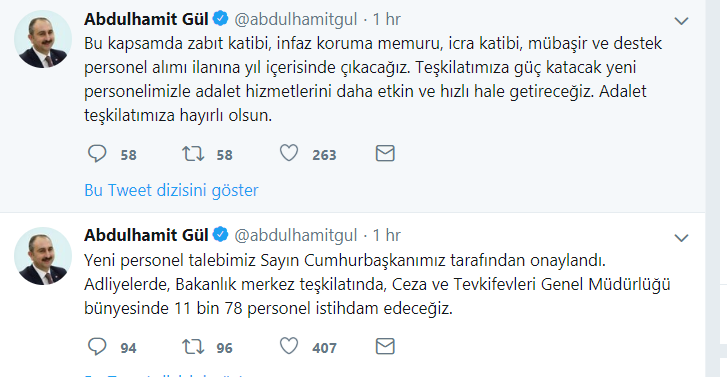This screenshot has width=727, height=377.
Task: Open the first tweet's avatar photo
Action: [43, 39]
